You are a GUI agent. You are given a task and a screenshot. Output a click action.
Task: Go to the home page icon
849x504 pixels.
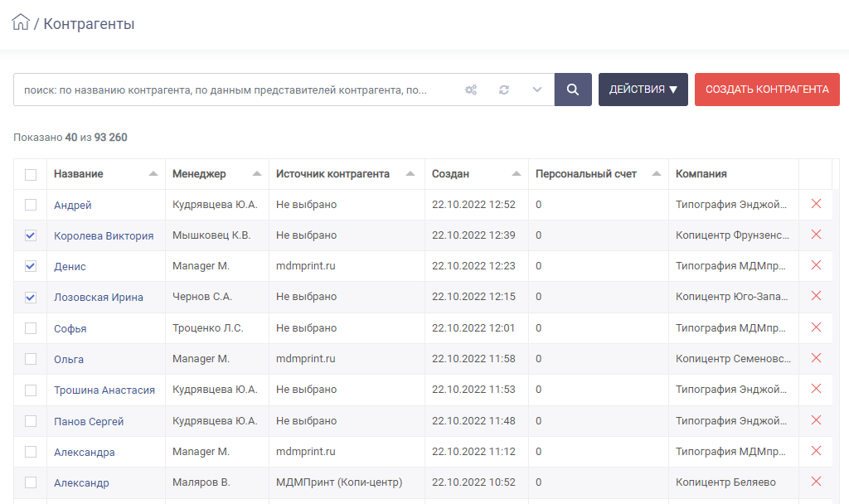(x=21, y=22)
